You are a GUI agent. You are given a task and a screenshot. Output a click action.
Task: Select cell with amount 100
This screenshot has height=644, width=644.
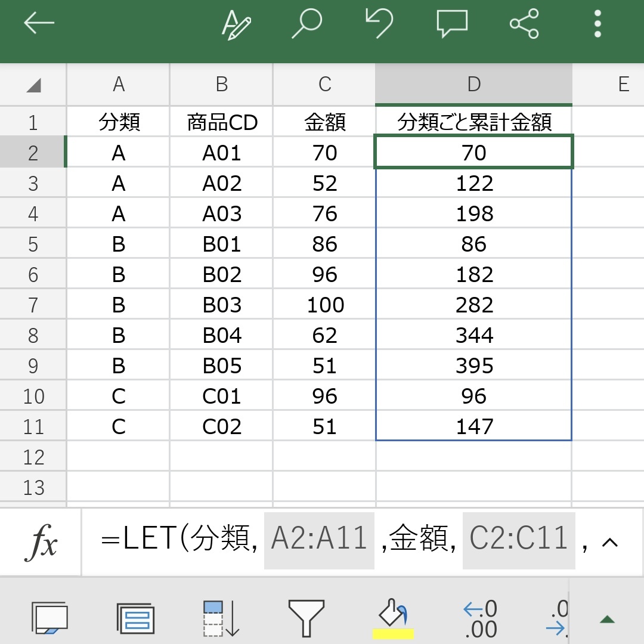[324, 305]
